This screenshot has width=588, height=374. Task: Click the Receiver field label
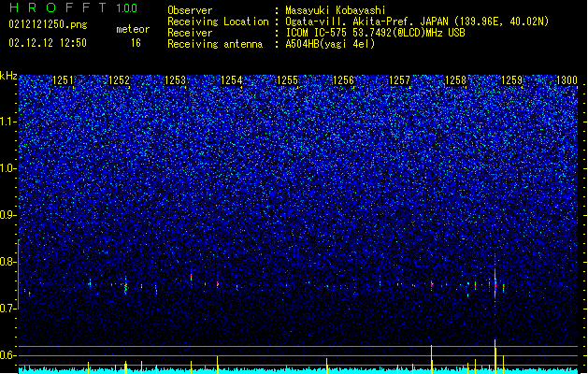point(190,33)
